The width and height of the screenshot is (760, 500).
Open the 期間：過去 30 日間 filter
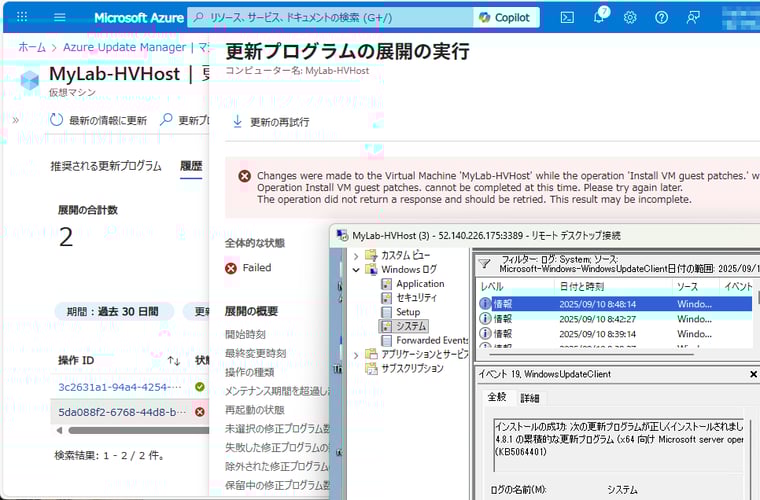113,312
